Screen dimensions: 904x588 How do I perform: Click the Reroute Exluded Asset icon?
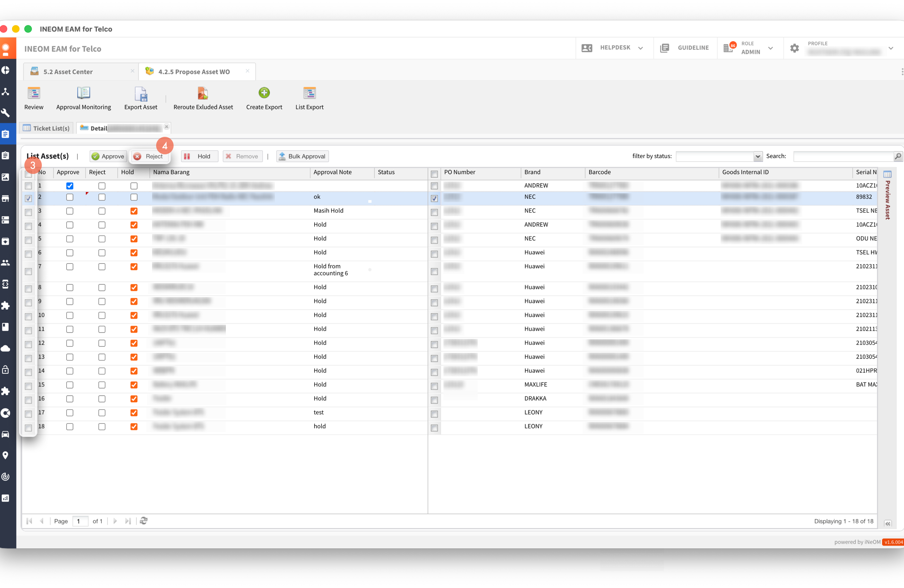tap(203, 93)
